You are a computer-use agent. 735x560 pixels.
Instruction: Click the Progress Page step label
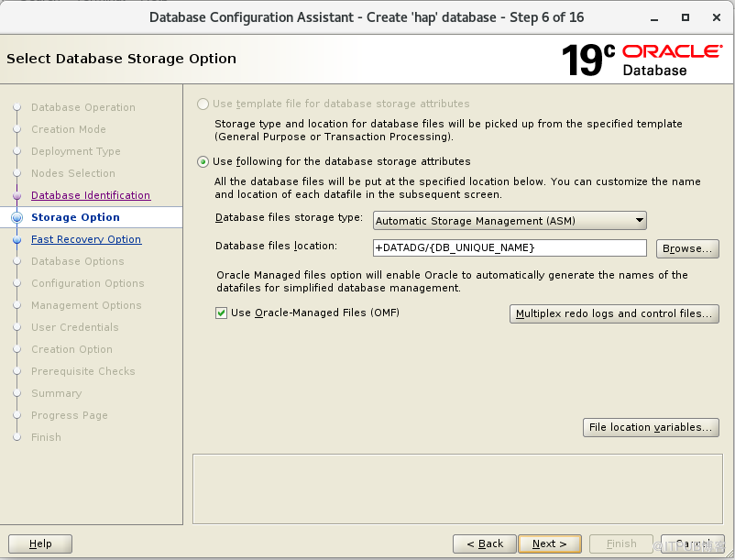(70, 416)
